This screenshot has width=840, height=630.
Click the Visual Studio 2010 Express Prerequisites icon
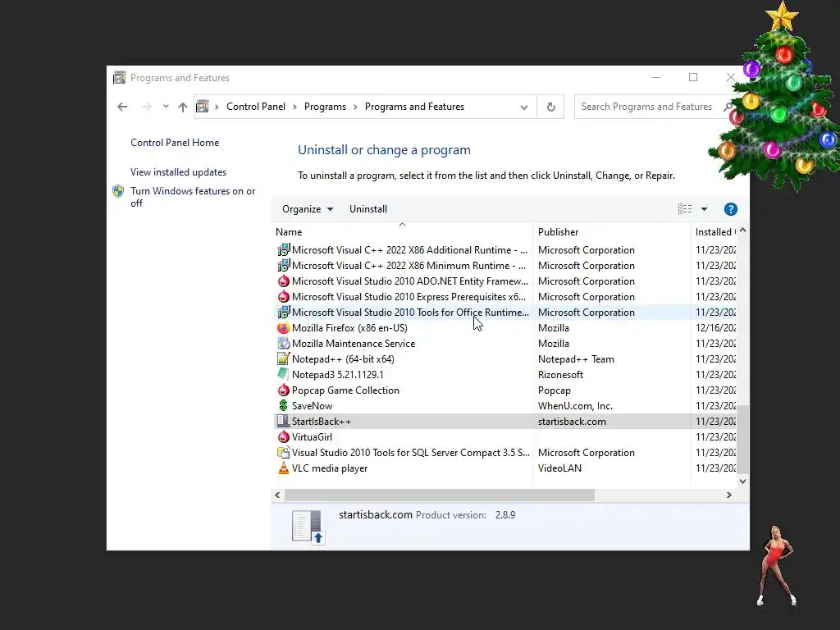[x=283, y=297]
